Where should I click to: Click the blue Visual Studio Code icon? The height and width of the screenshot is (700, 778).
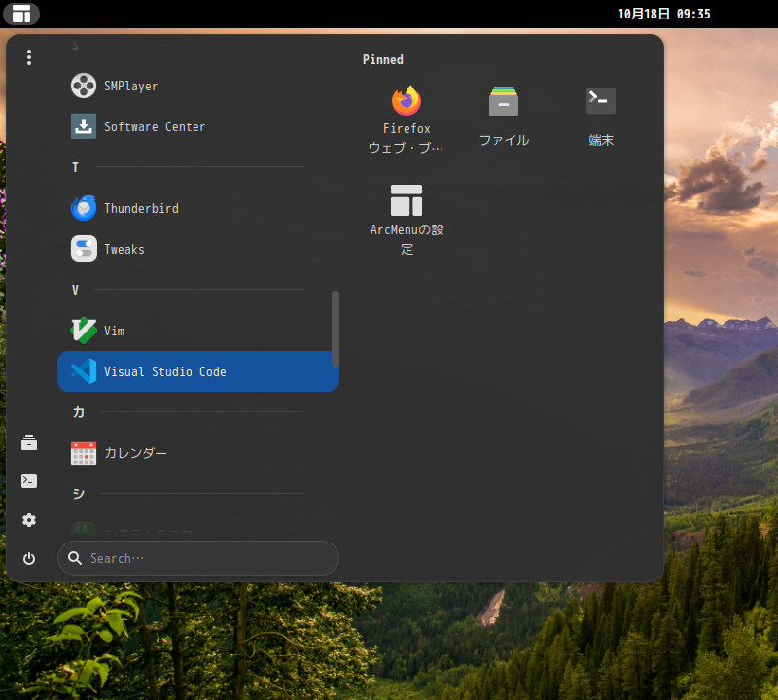click(84, 371)
